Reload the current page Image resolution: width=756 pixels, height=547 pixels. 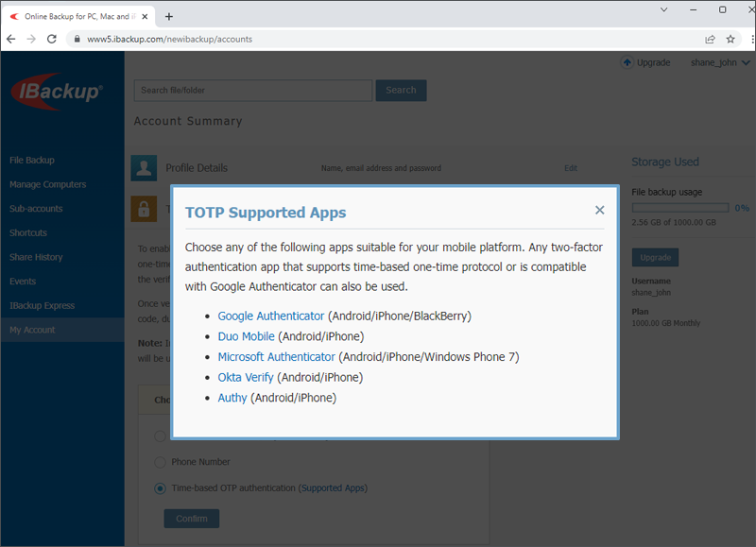52,39
